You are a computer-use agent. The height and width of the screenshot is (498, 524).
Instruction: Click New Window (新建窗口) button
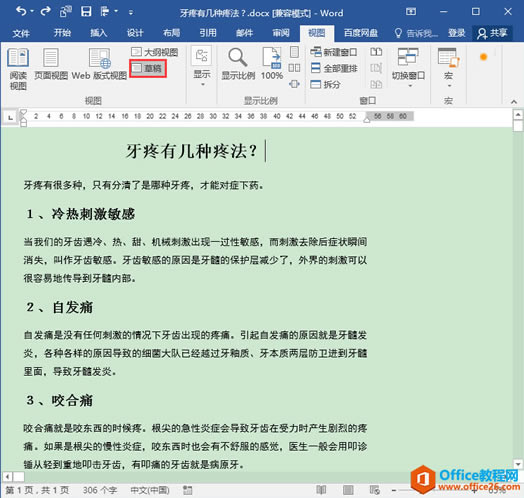[334, 52]
